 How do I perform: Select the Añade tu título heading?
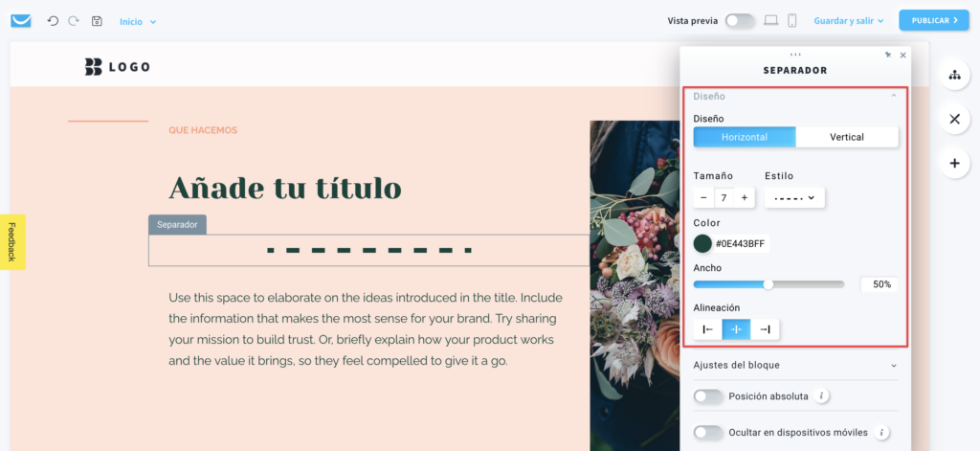pyautogui.click(x=285, y=187)
